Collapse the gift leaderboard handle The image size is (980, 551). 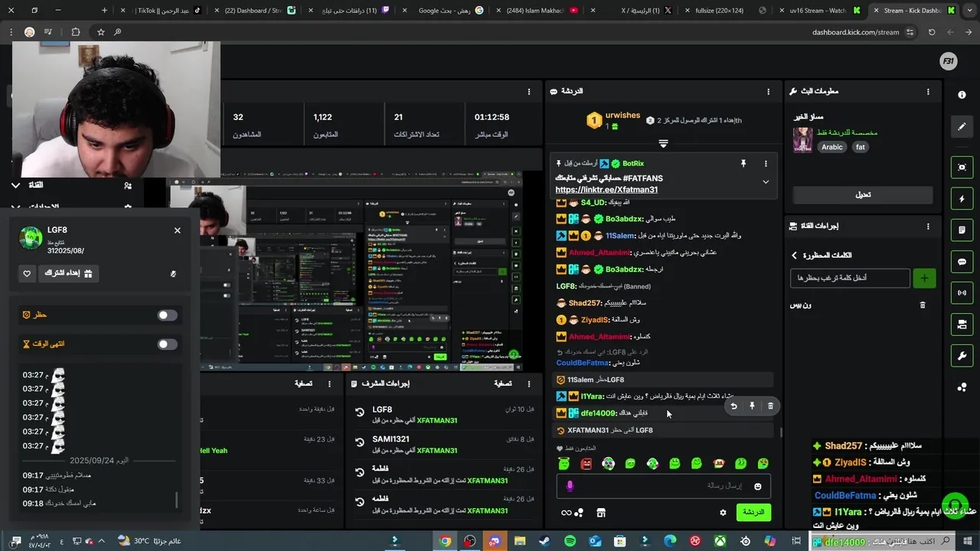663,143
